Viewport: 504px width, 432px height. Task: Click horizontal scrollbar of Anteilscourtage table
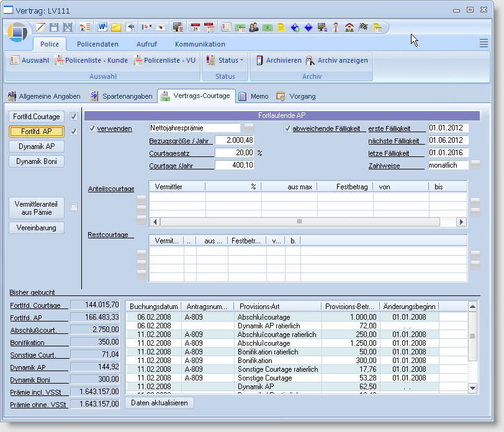[300, 222]
